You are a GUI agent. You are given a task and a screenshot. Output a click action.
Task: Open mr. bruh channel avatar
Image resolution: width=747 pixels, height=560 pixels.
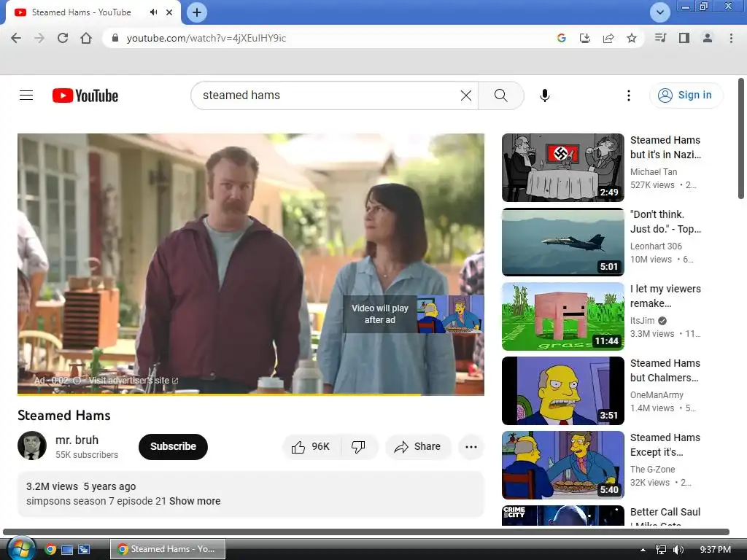coord(32,446)
